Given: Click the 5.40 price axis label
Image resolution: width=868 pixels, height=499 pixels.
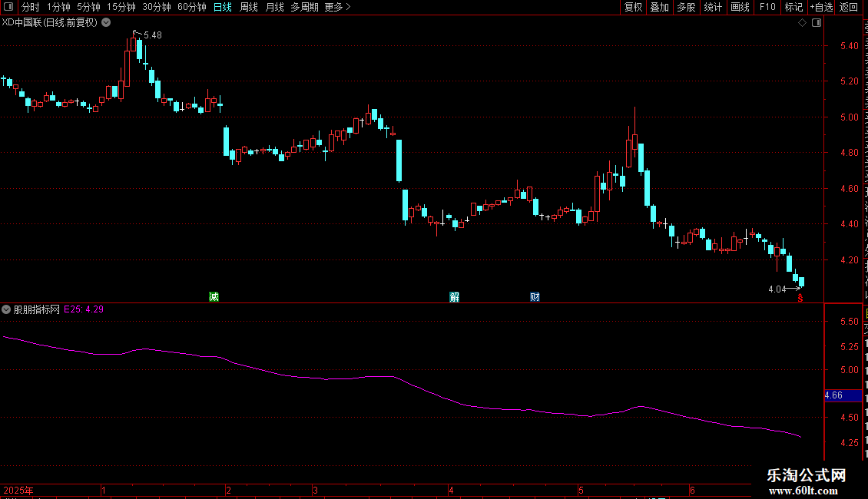Looking at the screenshot, I should pos(849,46).
